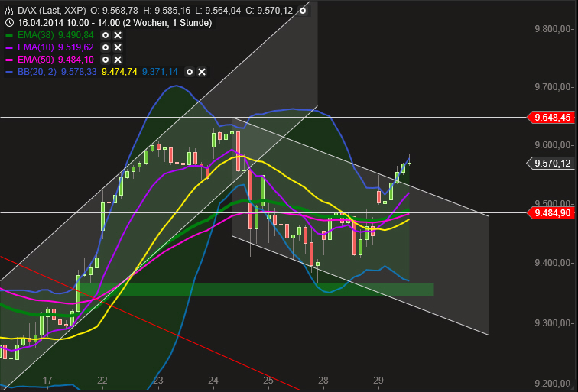Open settings for EMA(50) indicator
The image size is (578, 392).
pyautogui.click(x=106, y=60)
